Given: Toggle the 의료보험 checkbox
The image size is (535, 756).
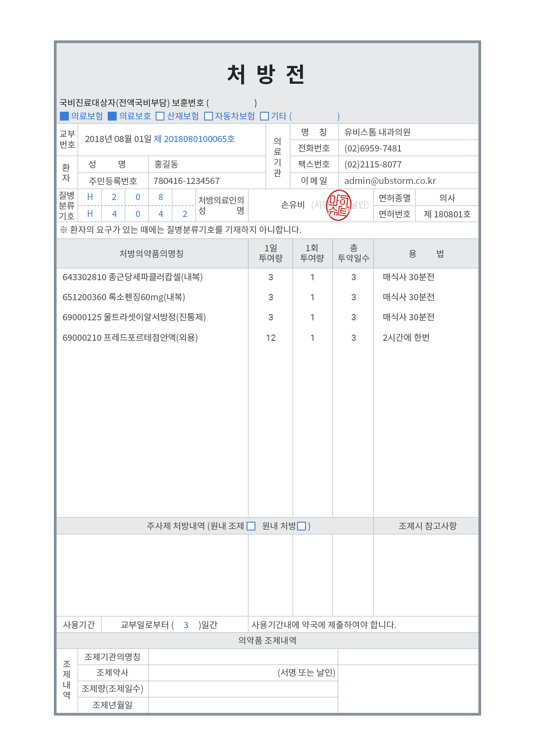Looking at the screenshot, I should 64,116.
